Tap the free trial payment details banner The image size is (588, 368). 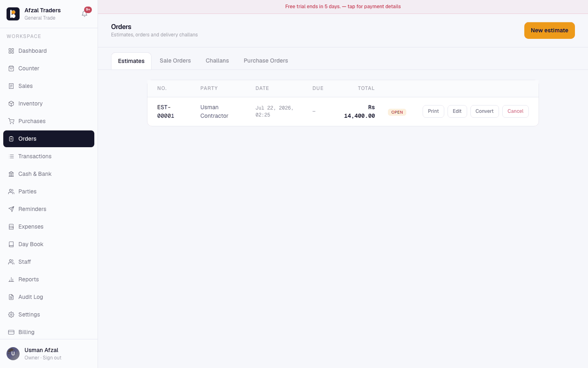[343, 7]
